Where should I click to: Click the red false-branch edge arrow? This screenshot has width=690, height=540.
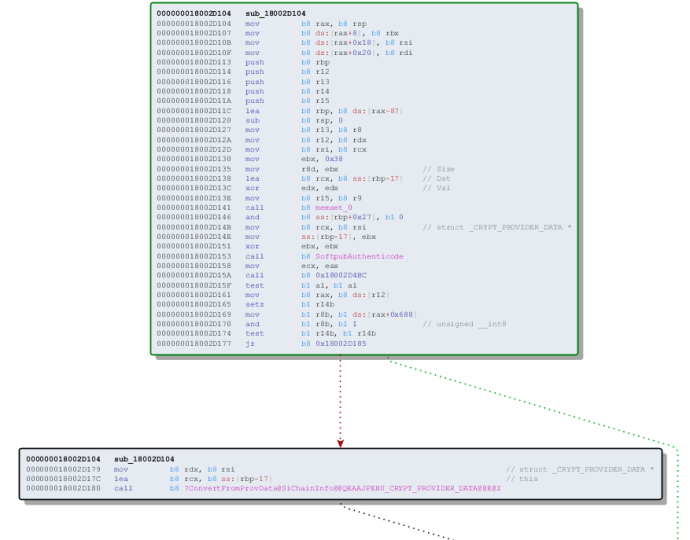tap(340, 440)
